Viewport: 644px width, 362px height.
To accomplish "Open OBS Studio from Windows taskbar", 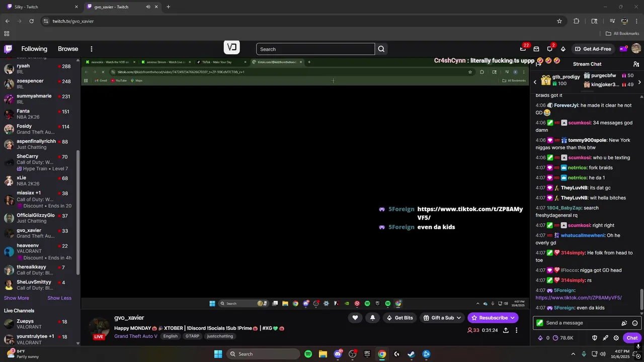I will 352,354.
